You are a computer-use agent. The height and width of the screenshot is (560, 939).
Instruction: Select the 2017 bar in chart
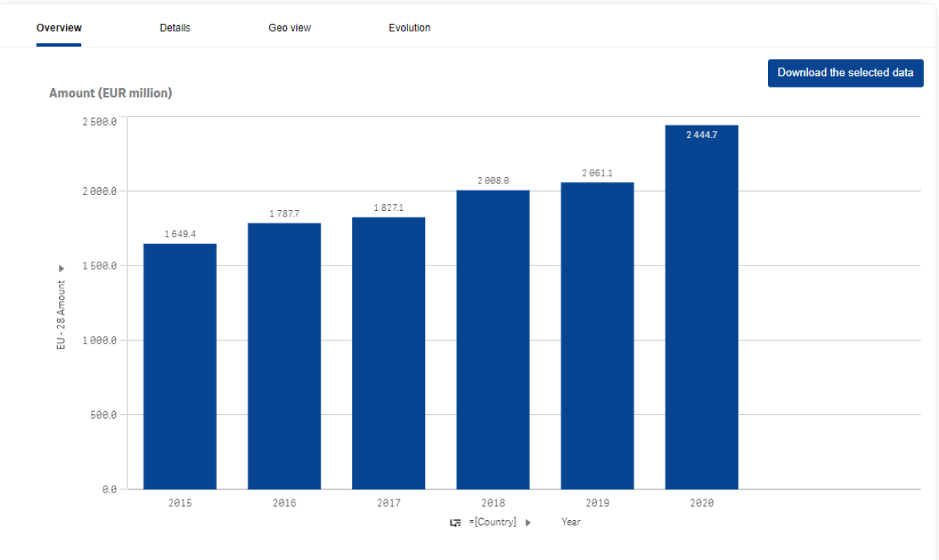(388, 353)
